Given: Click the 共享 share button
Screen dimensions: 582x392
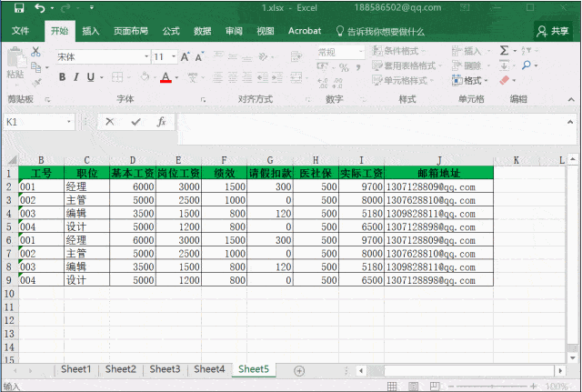Looking at the screenshot, I should (553, 31).
